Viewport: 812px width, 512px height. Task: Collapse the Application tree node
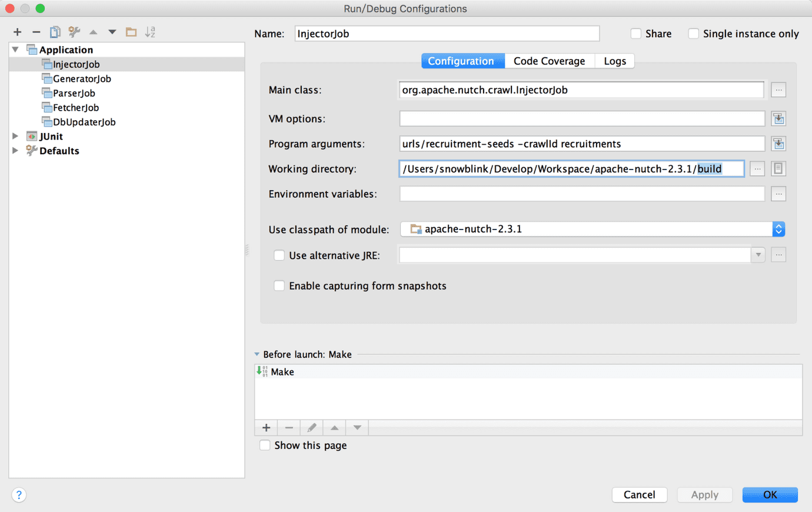point(16,49)
